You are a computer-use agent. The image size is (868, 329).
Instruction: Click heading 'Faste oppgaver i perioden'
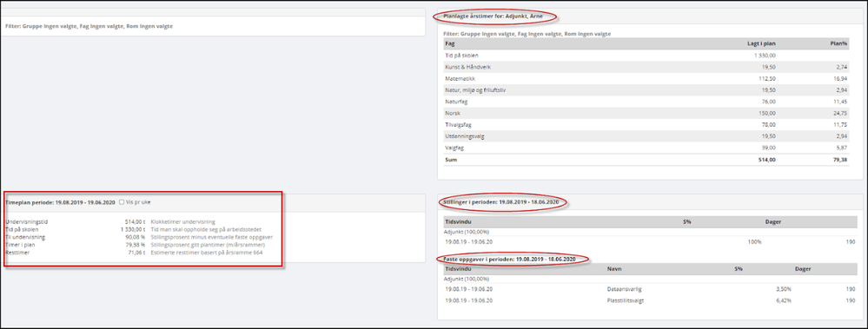[x=510, y=259]
